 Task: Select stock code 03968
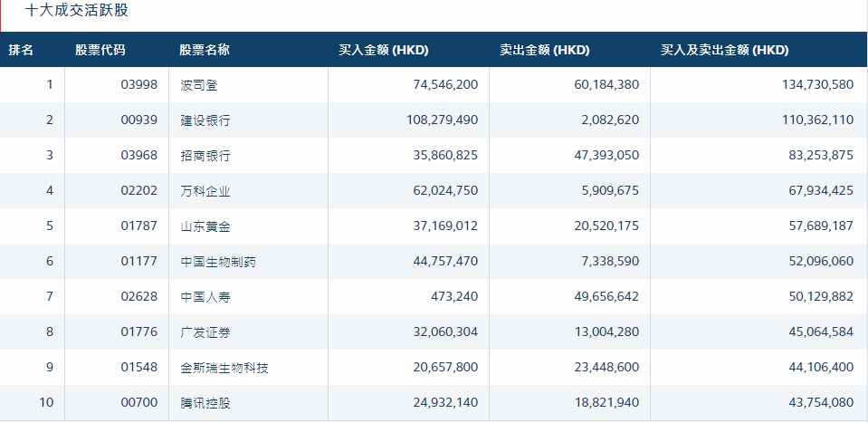pyautogui.click(x=139, y=156)
